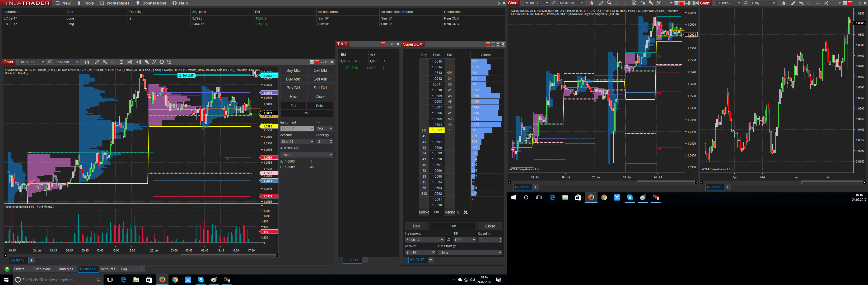
Task: Click Sell Mkt in Chart Trader
Action: pyautogui.click(x=320, y=70)
